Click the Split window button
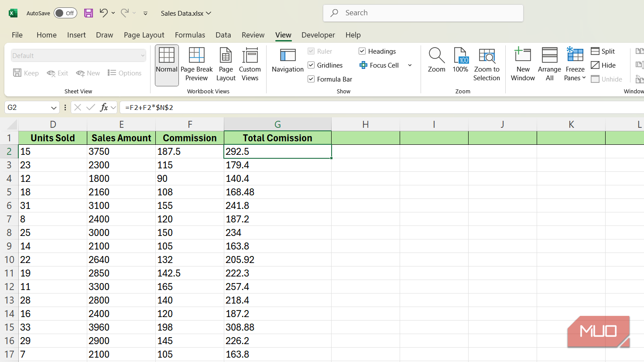 (x=603, y=51)
